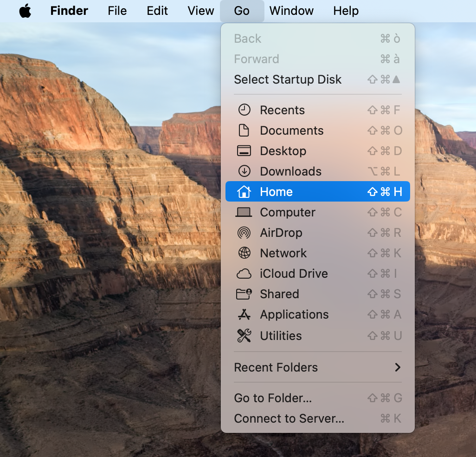
Task: Choose Connect to Server…
Action: 317,418
